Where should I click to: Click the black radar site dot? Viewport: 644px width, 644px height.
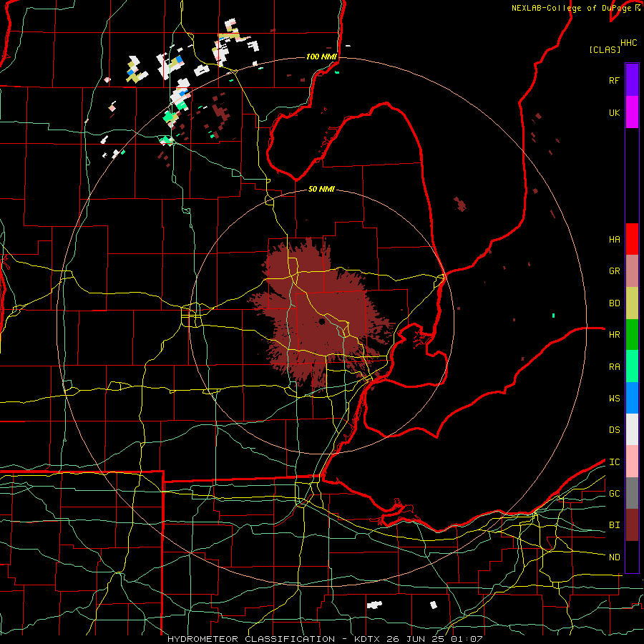point(322,321)
